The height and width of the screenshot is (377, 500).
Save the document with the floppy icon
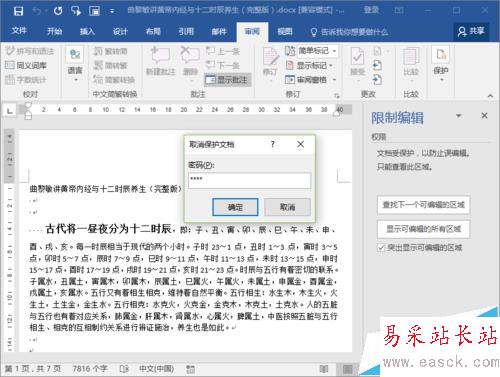(18, 11)
